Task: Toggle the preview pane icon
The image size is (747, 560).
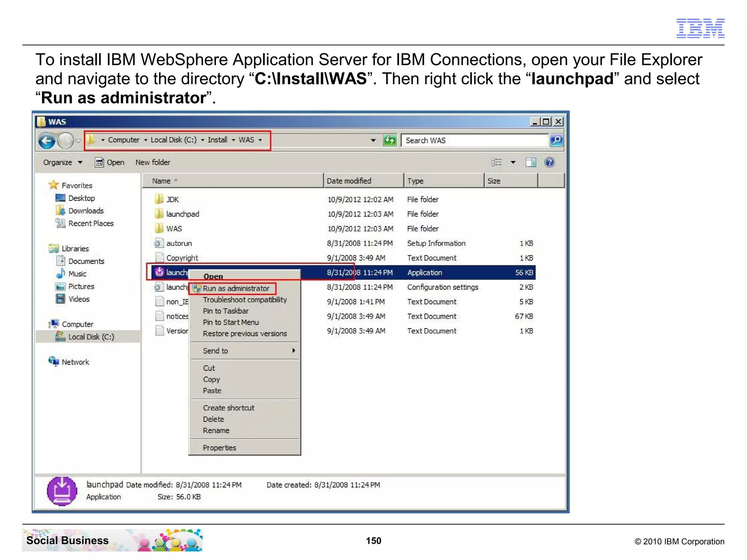Action: [x=531, y=162]
